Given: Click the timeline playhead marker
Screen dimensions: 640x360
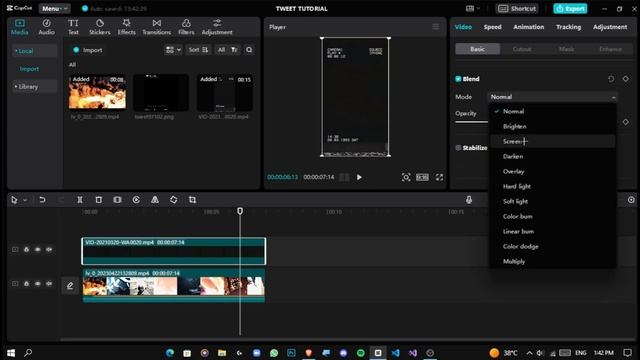Looking at the screenshot, I should click(x=240, y=211).
